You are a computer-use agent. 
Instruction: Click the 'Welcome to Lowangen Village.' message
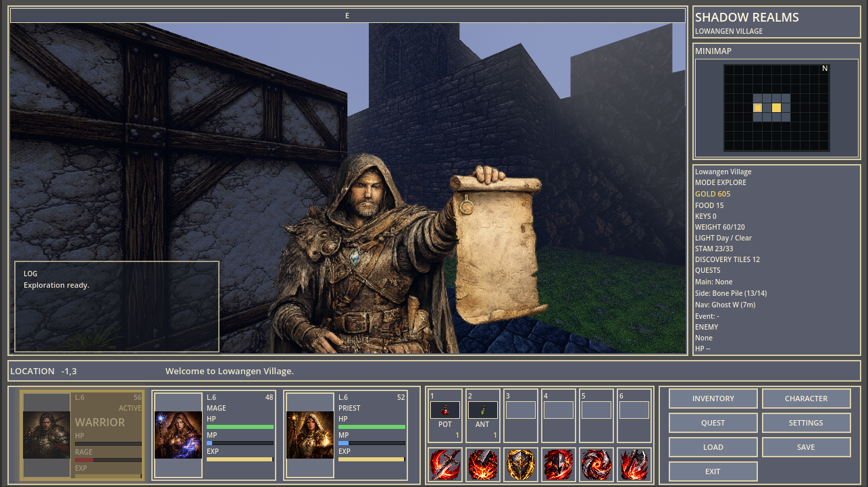point(230,371)
